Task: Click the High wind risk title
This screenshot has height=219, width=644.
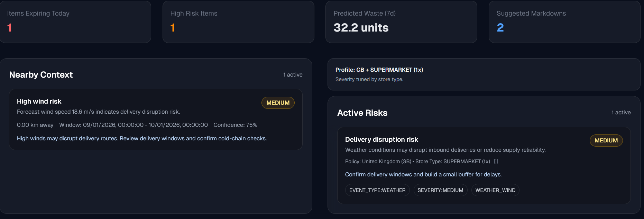Action: [39, 102]
